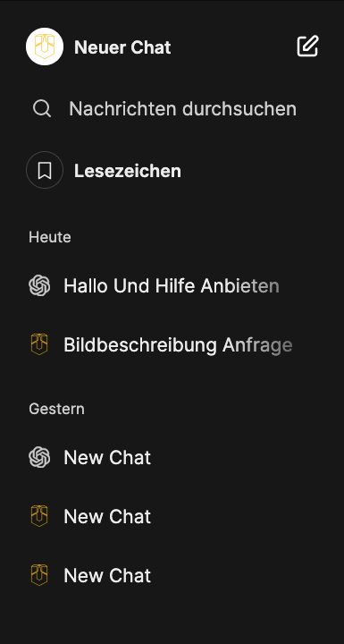This screenshot has height=644, width=344.
Task: Click the Gestern section header
Action: pos(56,409)
